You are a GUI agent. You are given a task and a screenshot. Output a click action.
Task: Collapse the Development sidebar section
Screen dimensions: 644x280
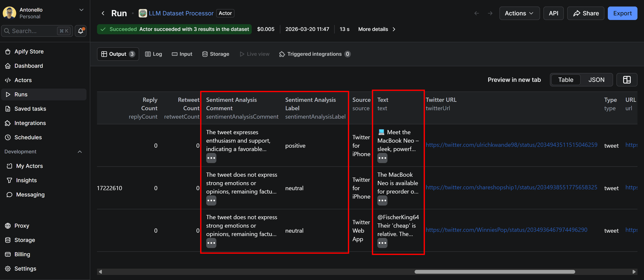(80, 151)
